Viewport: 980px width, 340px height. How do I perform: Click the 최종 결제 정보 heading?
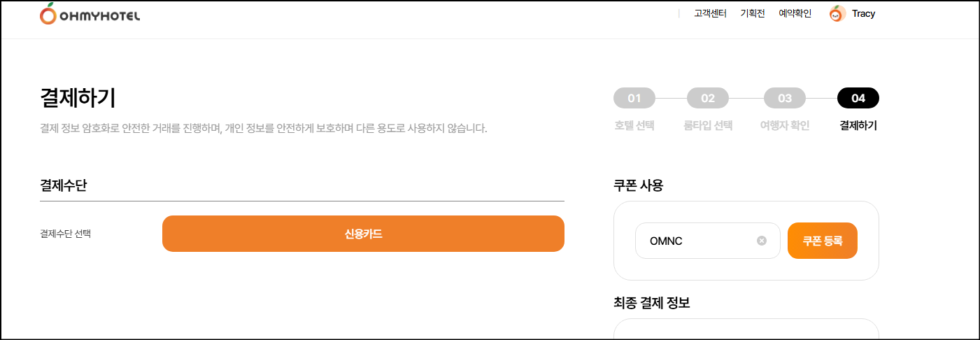tap(651, 304)
